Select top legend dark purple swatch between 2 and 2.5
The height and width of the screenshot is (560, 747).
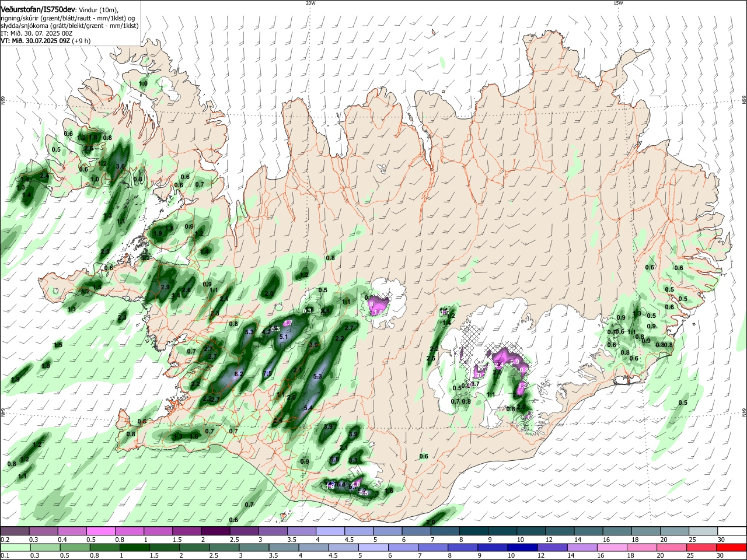point(215,531)
